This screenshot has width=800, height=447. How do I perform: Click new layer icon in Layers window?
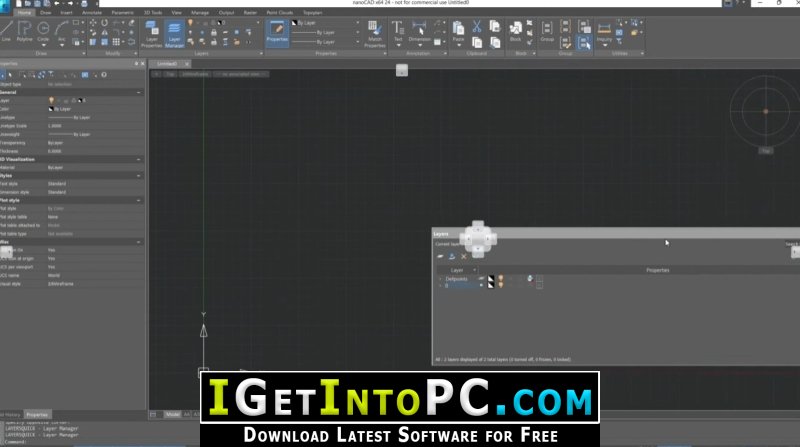[440, 256]
